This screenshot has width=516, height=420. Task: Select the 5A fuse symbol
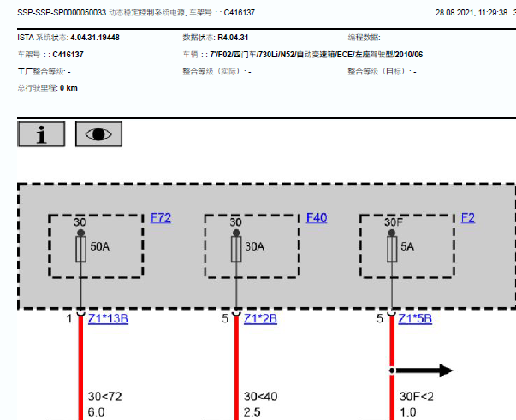point(392,249)
